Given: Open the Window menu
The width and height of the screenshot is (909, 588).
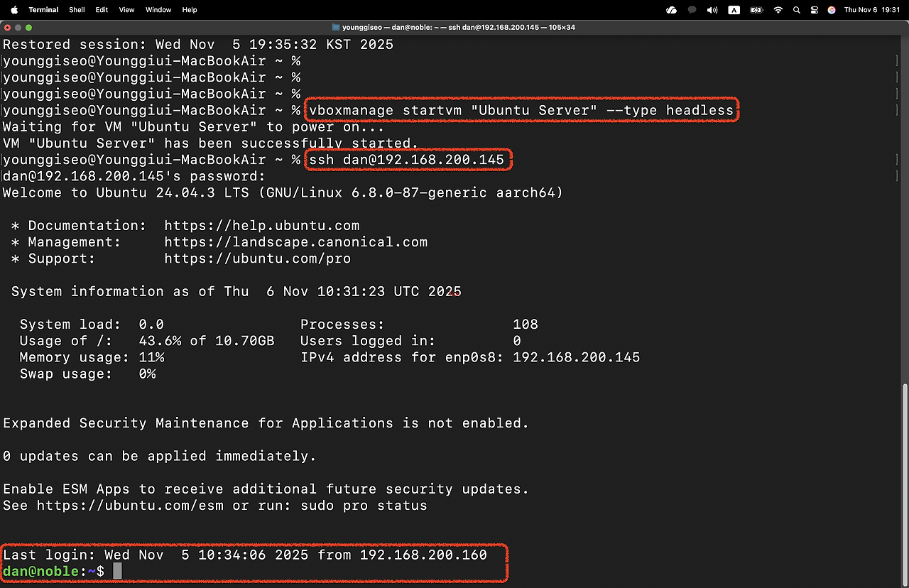Looking at the screenshot, I should pos(158,10).
